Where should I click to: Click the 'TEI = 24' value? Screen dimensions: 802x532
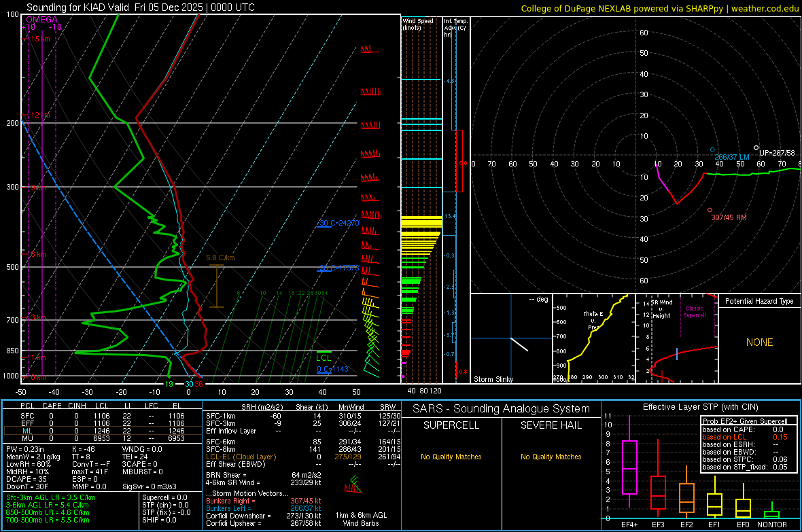coord(135,457)
